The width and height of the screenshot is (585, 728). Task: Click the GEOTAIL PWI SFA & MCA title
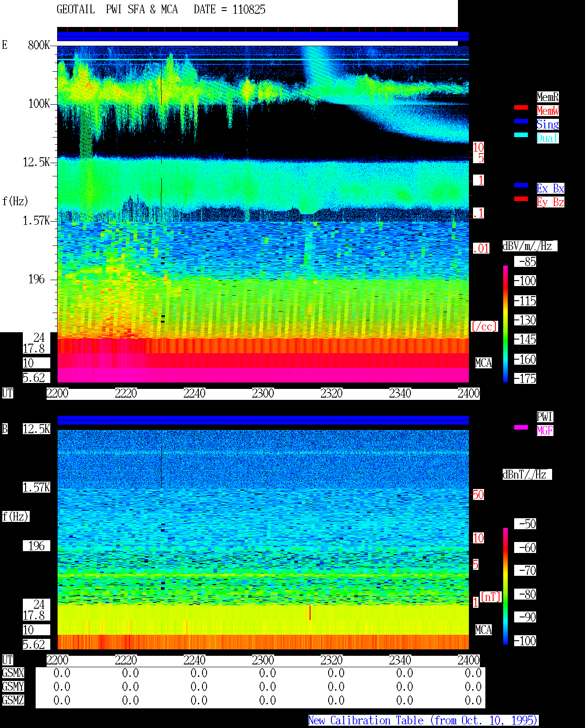point(117,10)
